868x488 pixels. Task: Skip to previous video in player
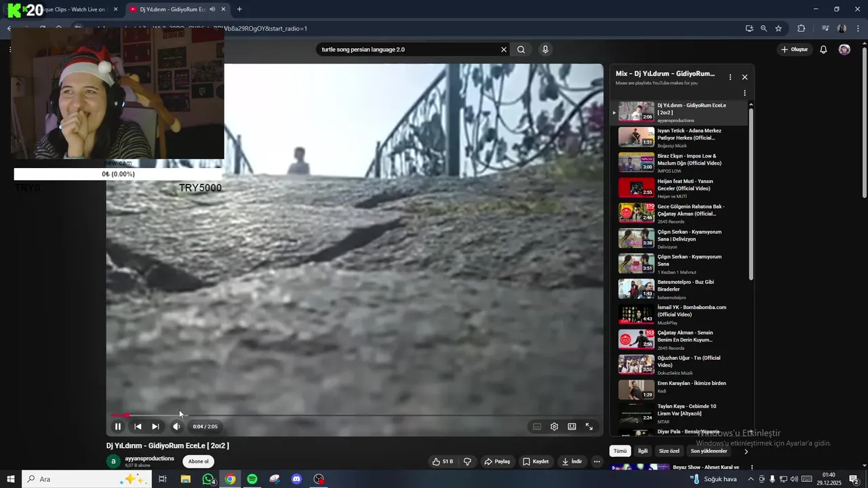pyautogui.click(x=138, y=426)
